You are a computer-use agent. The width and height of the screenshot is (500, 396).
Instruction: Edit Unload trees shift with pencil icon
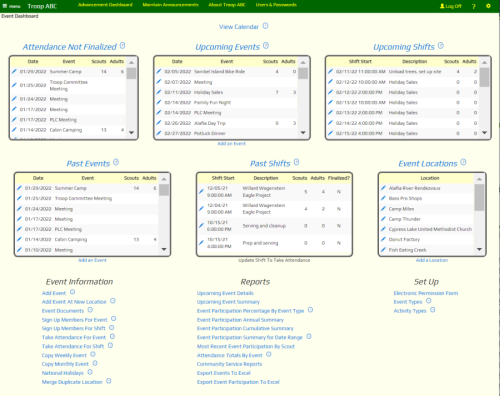pyautogui.click(x=330, y=71)
